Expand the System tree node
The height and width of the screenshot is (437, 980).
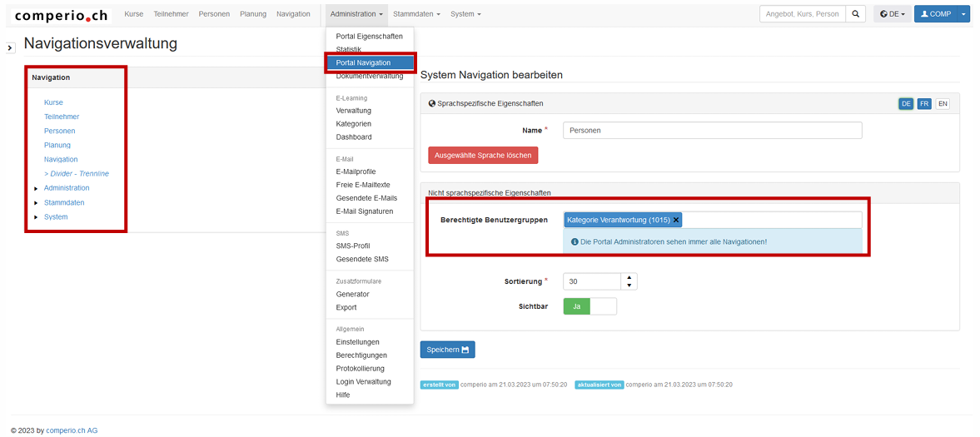pos(37,217)
